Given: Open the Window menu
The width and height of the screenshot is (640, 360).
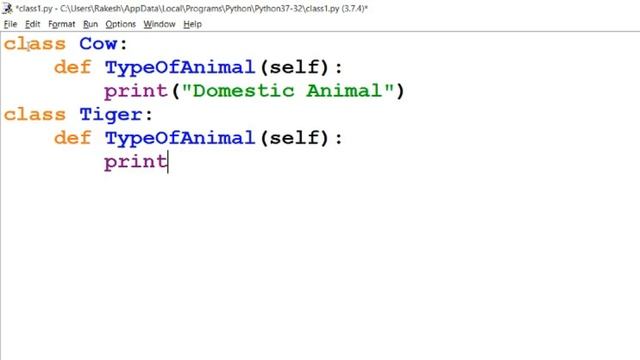Looking at the screenshot, I should pos(159,24).
